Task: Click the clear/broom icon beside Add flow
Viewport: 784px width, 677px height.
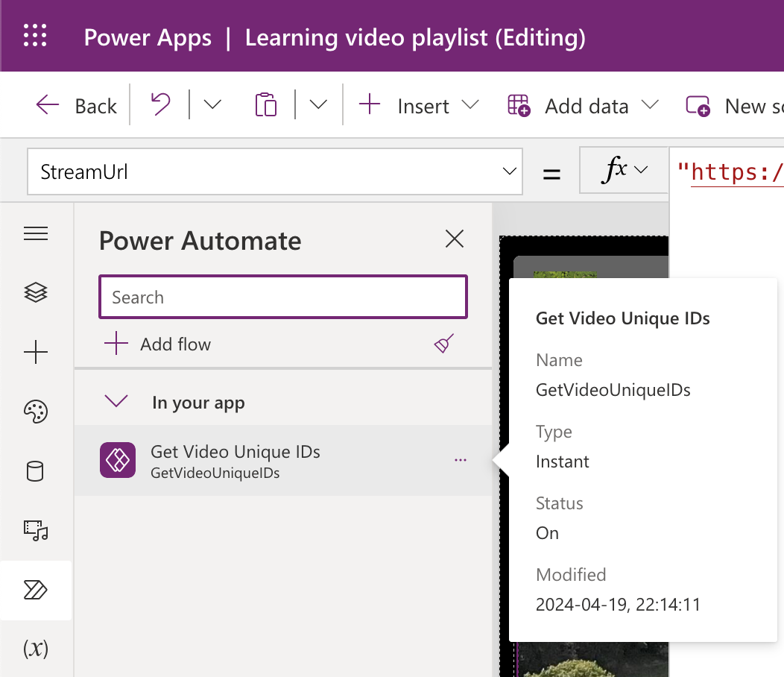Action: [444, 344]
